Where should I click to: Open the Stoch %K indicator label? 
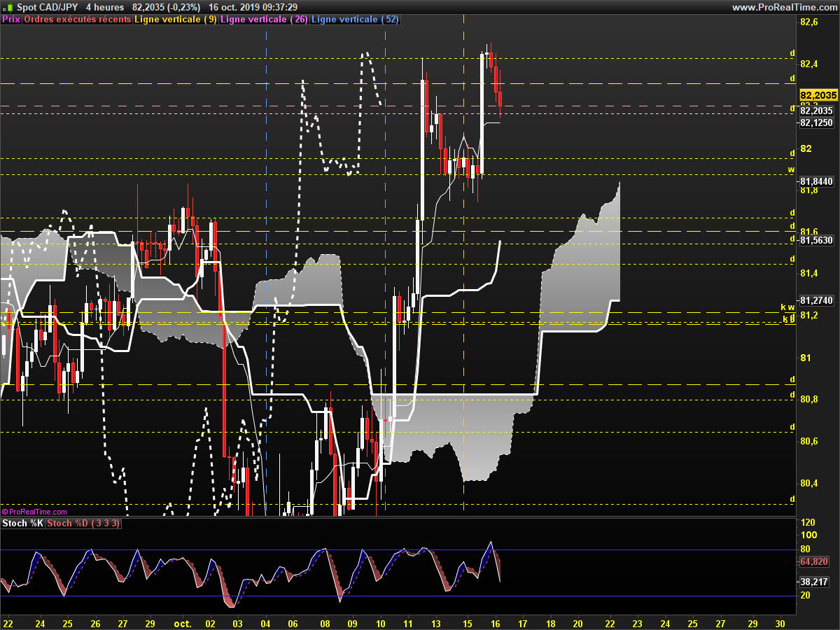tap(22, 524)
